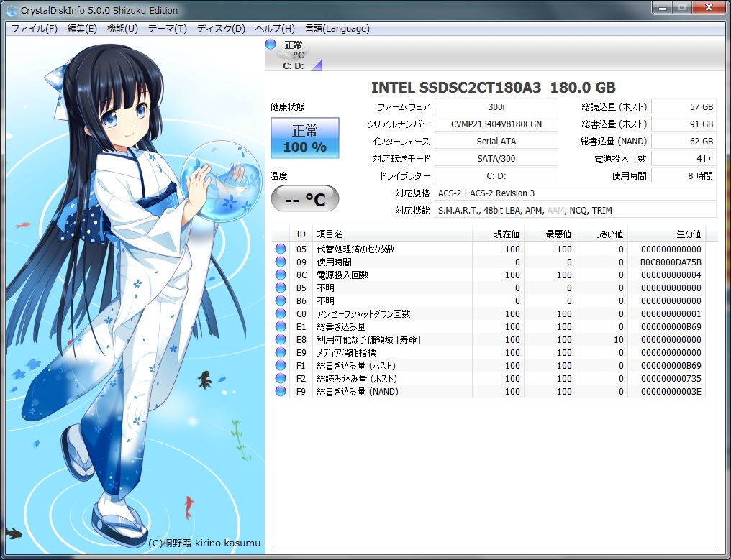The width and height of the screenshot is (731, 560).
Task: Click status orb for ID E1 row
Action: pyautogui.click(x=281, y=326)
